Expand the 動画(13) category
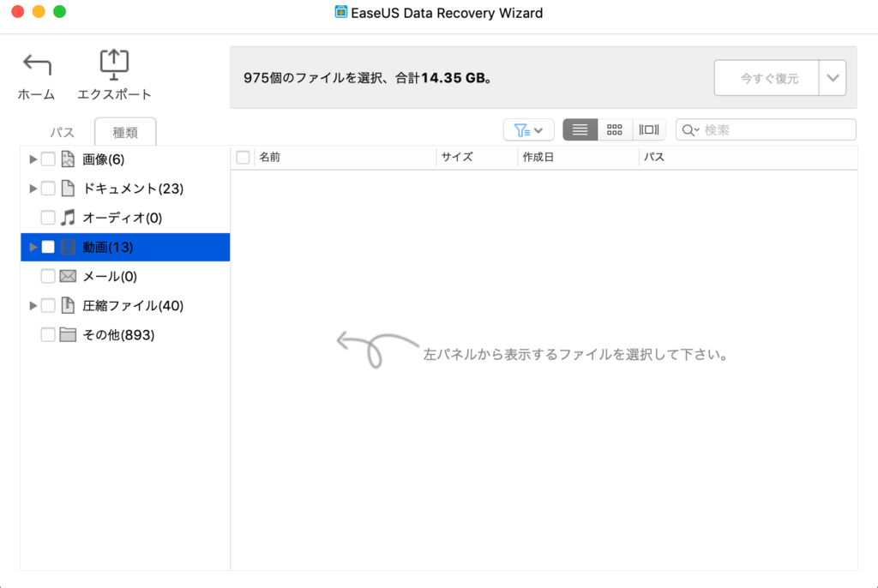Image resolution: width=878 pixels, height=588 pixels. [33, 247]
